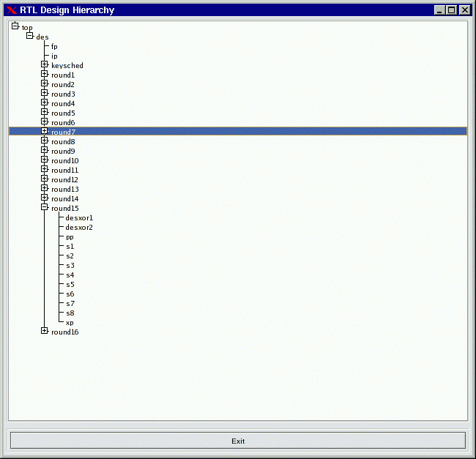Image resolution: width=476 pixels, height=459 pixels.
Task: Select the round7 row label
Action: click(63, 132)
